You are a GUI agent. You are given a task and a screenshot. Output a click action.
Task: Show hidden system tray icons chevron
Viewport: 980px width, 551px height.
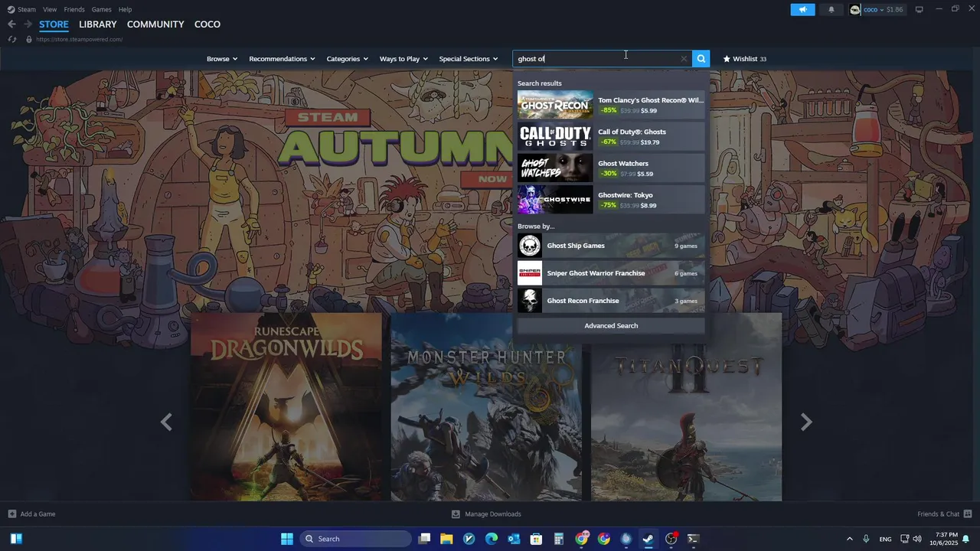[x=849, y=539]
